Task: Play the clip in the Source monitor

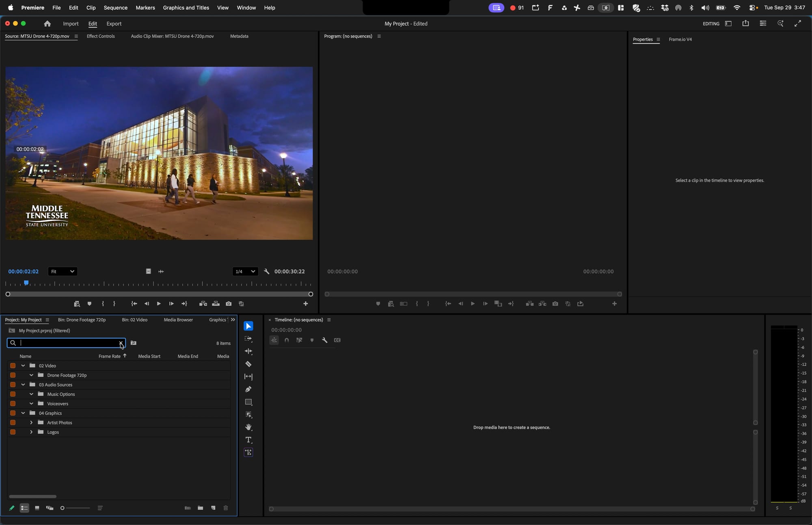Action: (159, 304)
